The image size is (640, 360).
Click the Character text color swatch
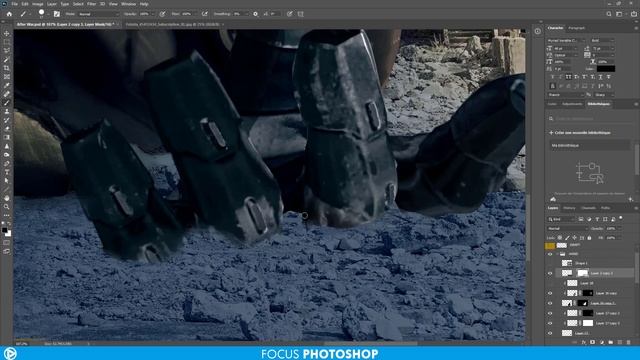(x=606, y=69)
